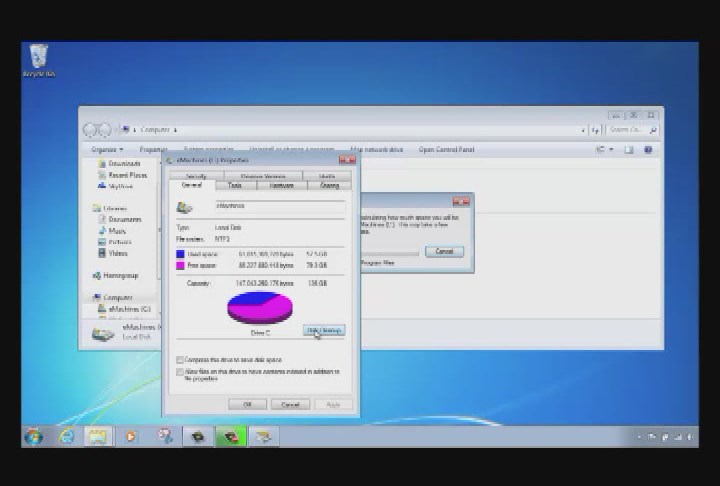Click the Explorer back arrow button
The width and height of the screenshot is (720, 486).
click(91, 130)
